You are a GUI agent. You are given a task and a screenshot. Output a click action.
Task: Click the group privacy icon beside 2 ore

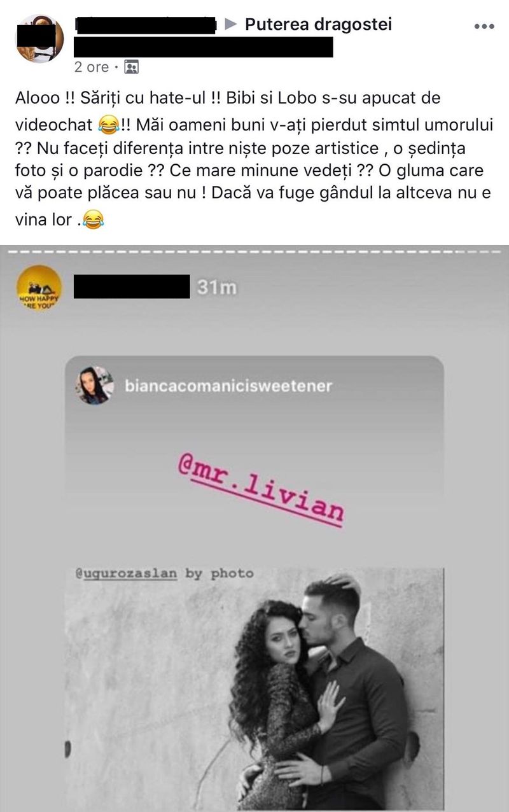pyautogui.click(x=131, y=66)
